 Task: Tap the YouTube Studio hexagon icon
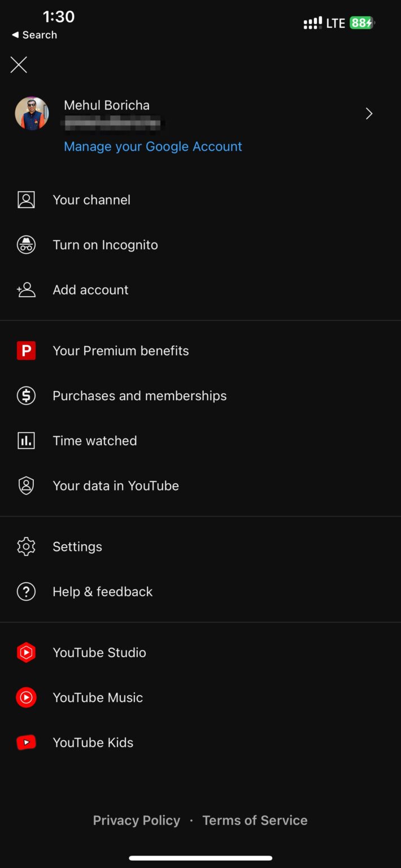coord(26,652)
